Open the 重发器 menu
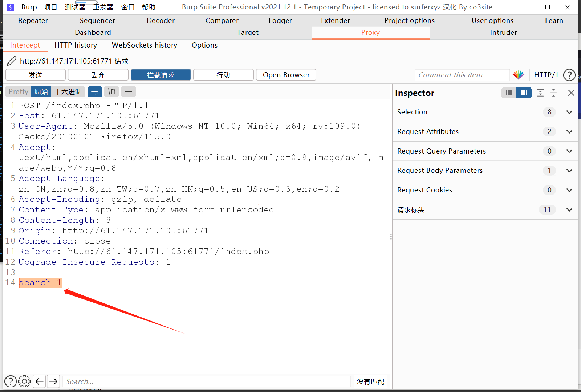Screen dimensions: 581x392 pyautogui.click(x=103, y=7)
